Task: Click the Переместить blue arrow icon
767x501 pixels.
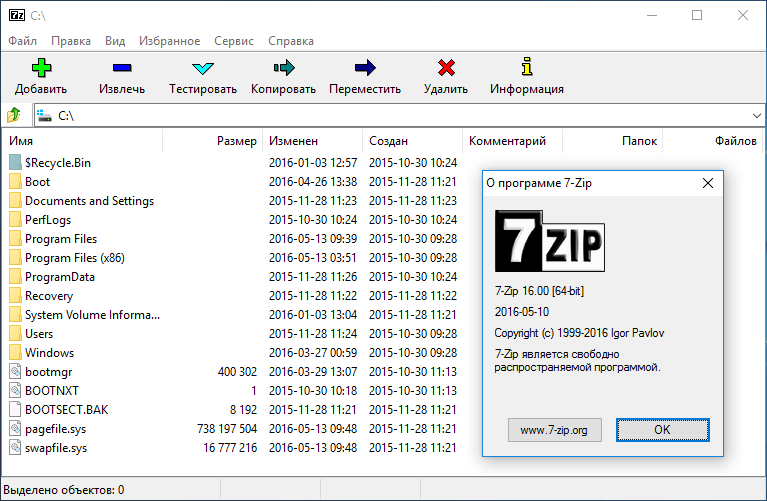Action: (365, 68)
